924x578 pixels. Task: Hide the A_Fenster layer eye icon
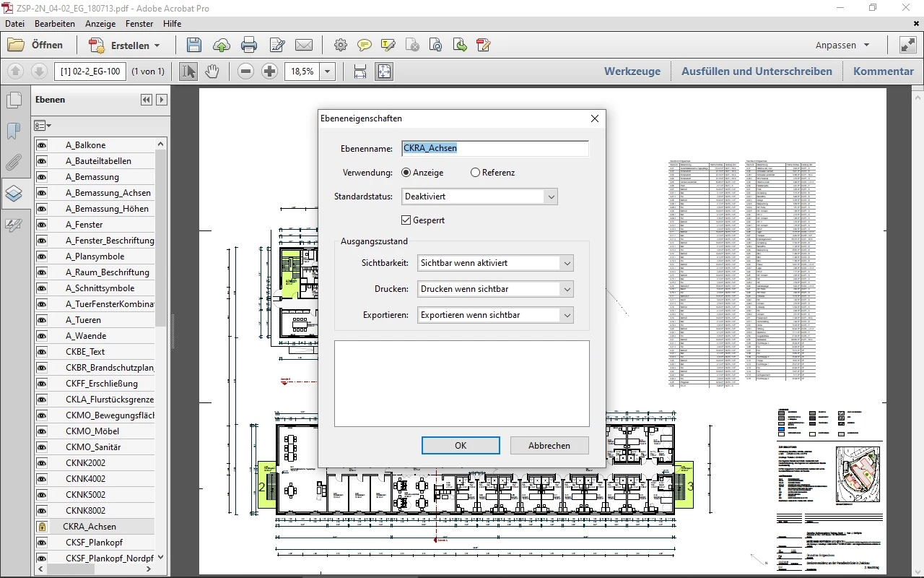tap(42, 225)
